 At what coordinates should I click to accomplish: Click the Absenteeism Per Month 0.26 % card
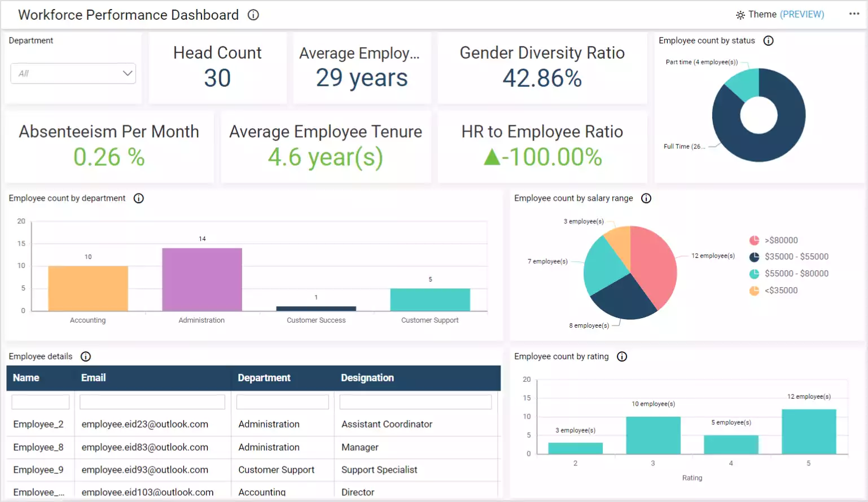(109, 147)
